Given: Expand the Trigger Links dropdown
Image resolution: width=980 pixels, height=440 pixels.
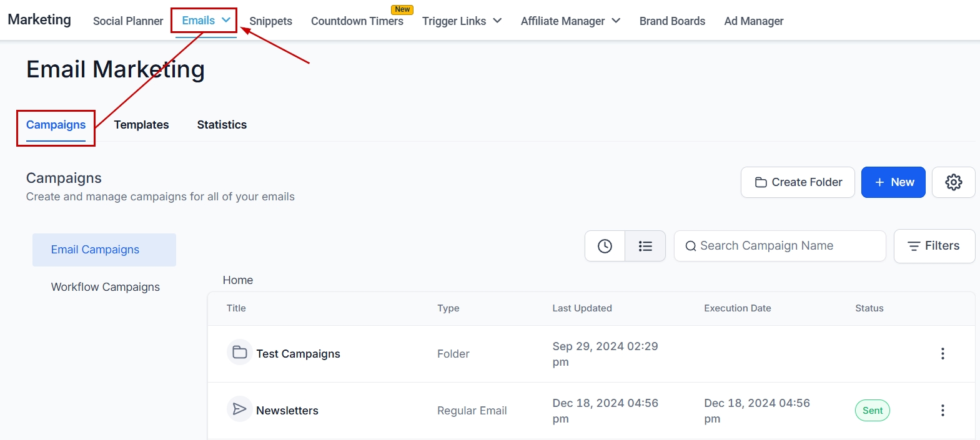Looking at the screenshot, I should 497,21.
